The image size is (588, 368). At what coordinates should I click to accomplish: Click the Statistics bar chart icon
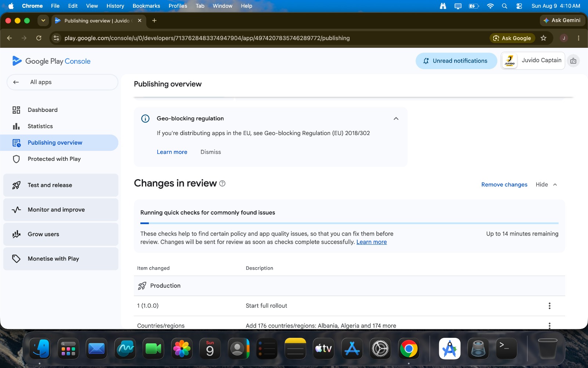tap(16, 126)
